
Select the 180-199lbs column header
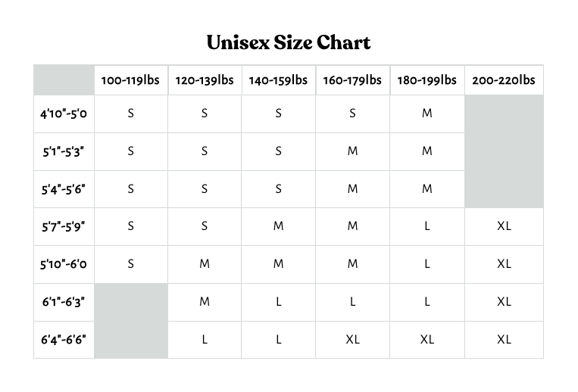(x=426, y=80)
